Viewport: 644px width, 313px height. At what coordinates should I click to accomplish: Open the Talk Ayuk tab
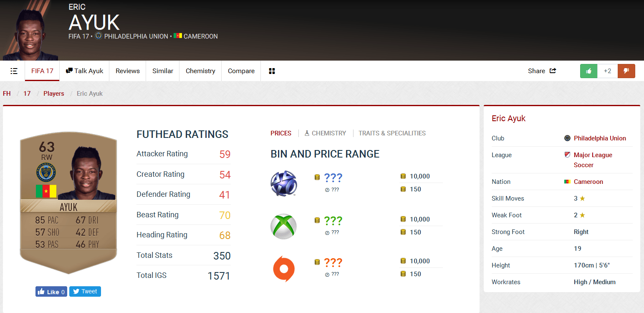[x=84, y=71]
